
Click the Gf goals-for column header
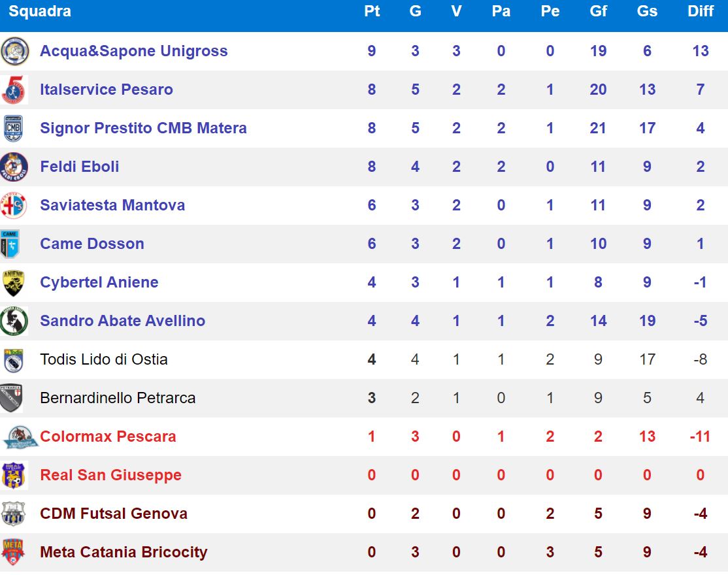click(598, 12)
